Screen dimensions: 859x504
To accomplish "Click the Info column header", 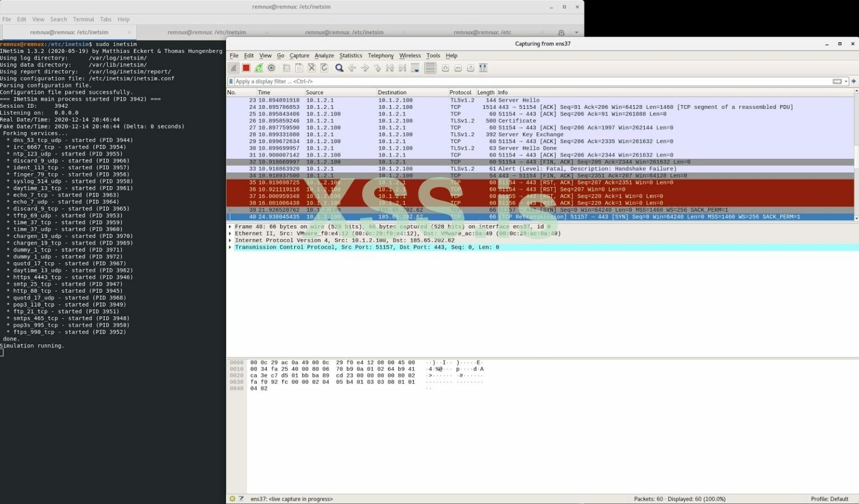I will pos(676,92).
